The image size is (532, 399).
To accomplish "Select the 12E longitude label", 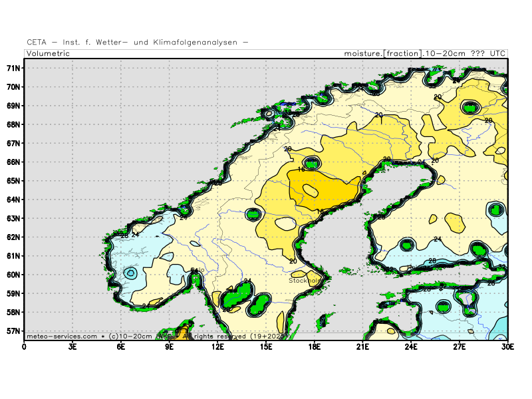I will (217, 346).
